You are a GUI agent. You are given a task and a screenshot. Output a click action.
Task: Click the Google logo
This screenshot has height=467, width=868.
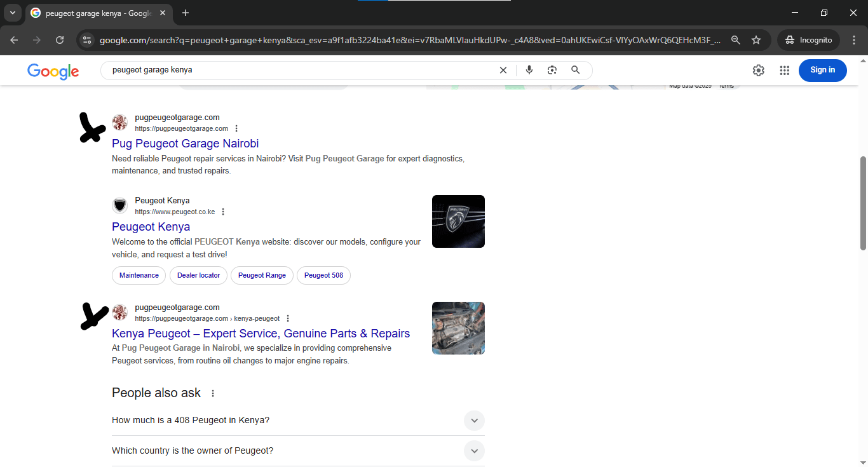(x=53, y=71)
